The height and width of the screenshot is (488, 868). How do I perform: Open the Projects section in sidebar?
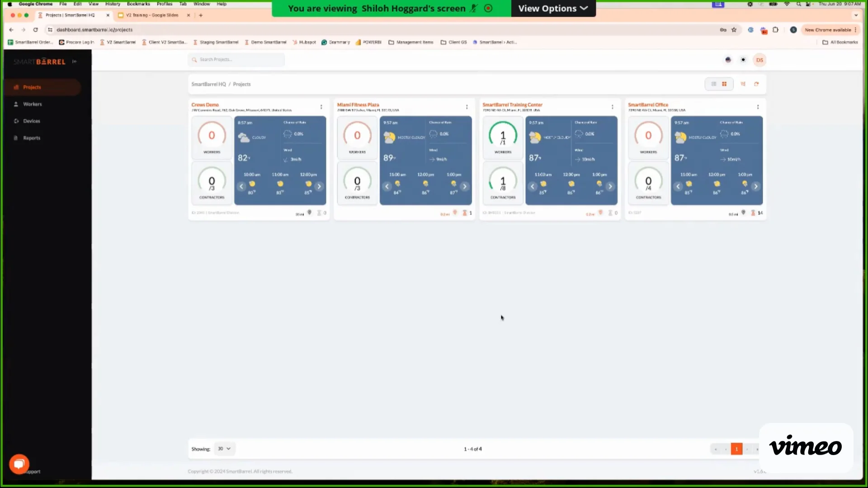tap(32, 87)
